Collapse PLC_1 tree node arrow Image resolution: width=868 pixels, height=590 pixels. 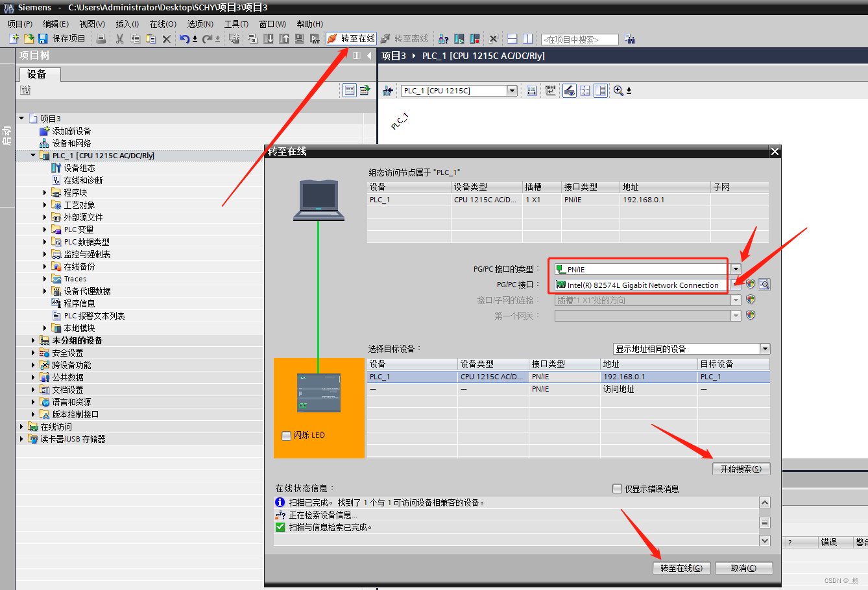tap(33, 156)
